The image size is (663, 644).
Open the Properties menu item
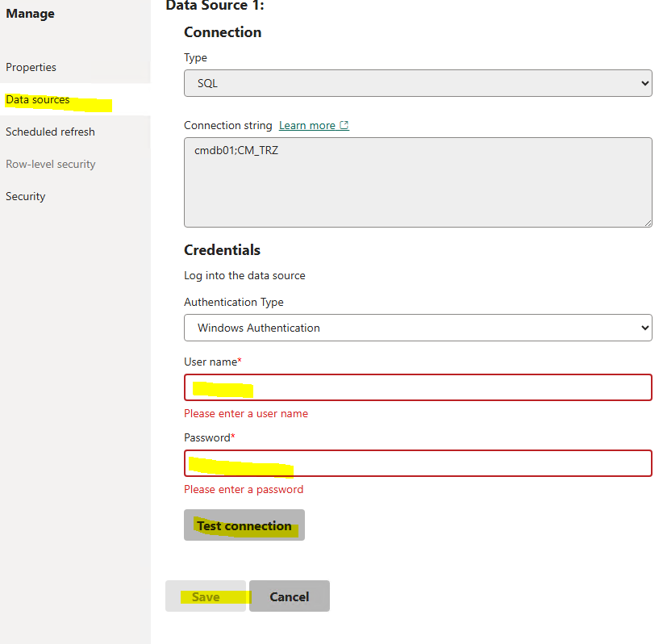[31, 67]
